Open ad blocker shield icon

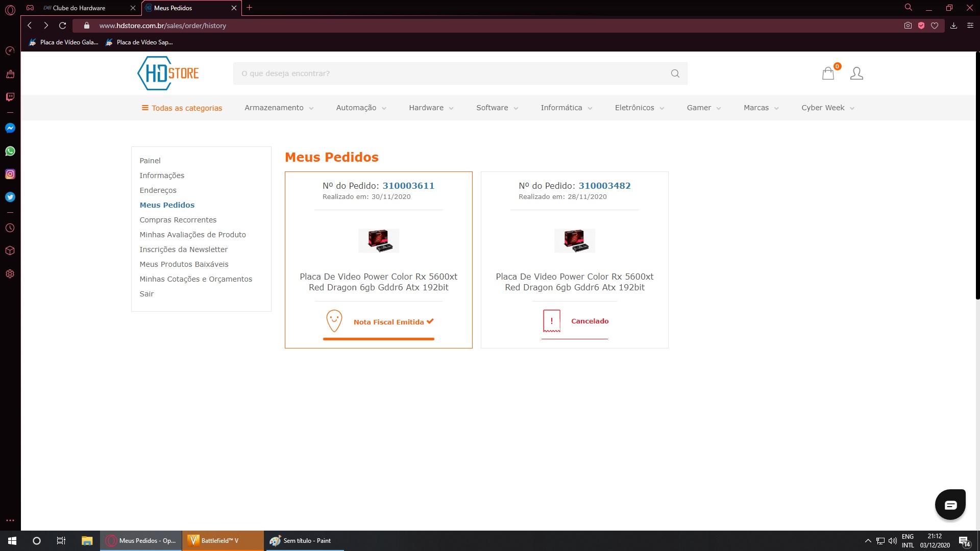(921, 26)
